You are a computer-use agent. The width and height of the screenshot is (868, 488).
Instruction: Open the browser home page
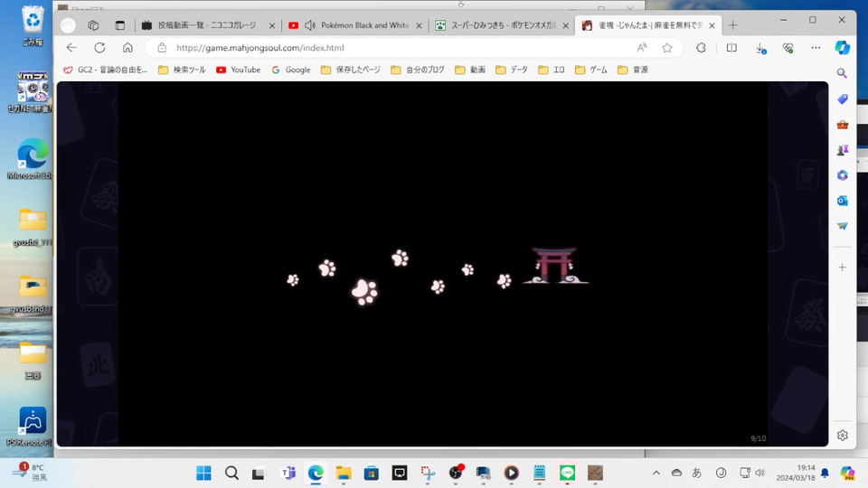(127, 48)
